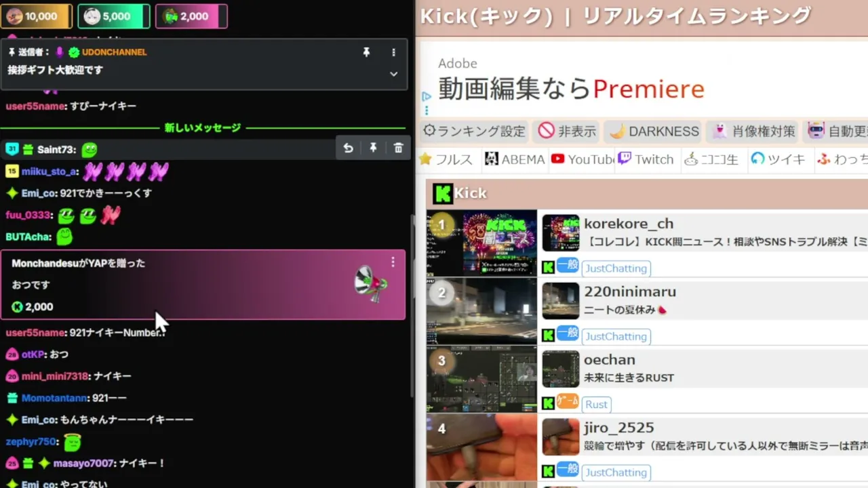Click JustChatting tag under korekore_ch
This screenshot has height=488, width=868.
coord(616,268)
